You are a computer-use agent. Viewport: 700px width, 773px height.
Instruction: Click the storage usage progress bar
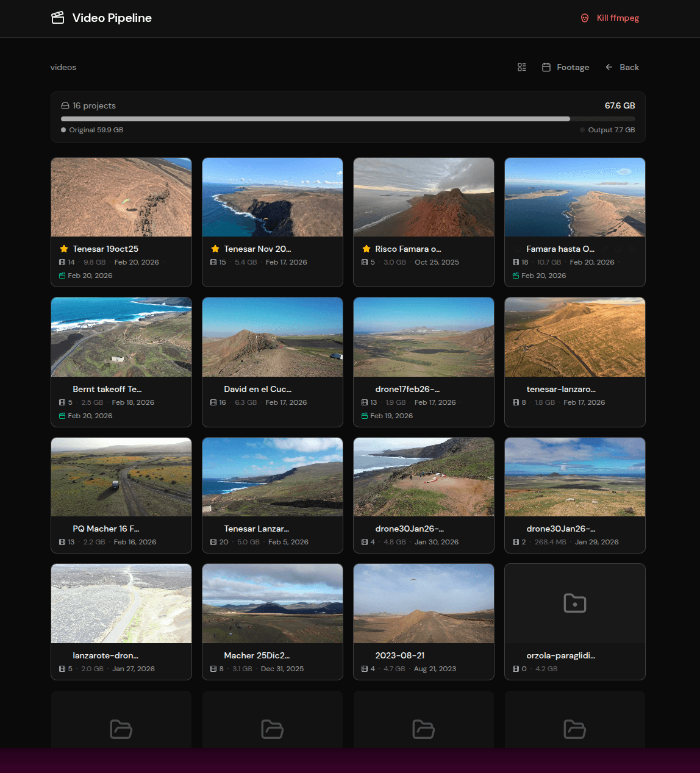click(348, 118)
